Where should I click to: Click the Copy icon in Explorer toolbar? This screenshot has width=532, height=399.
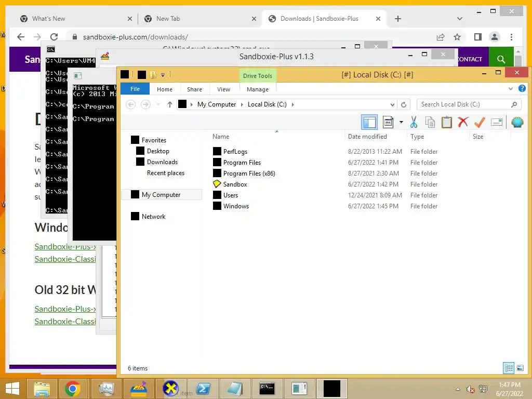coord(430,122)
